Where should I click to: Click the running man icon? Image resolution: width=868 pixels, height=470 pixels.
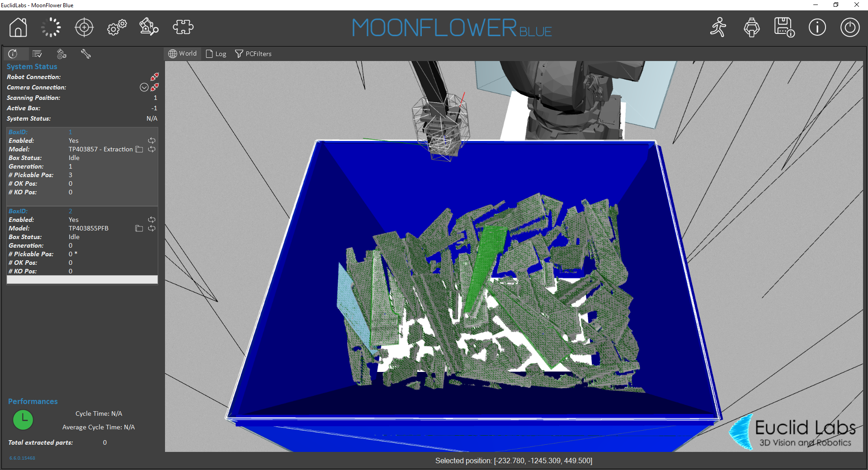(718, 28)
